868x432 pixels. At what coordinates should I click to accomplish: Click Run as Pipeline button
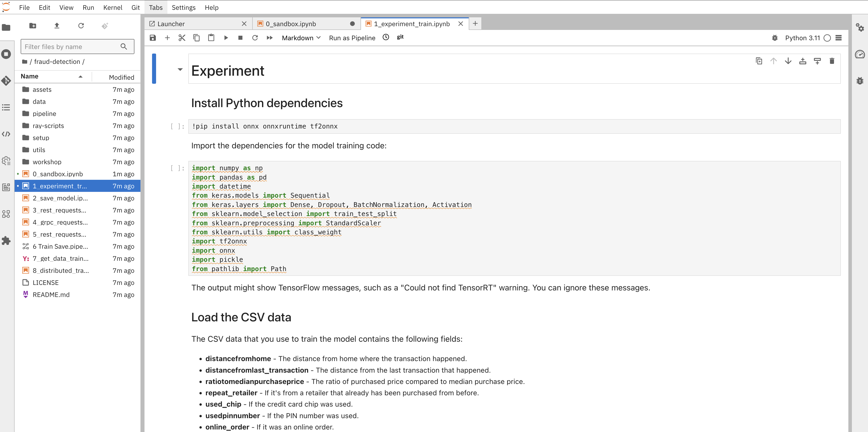(352, 38)
